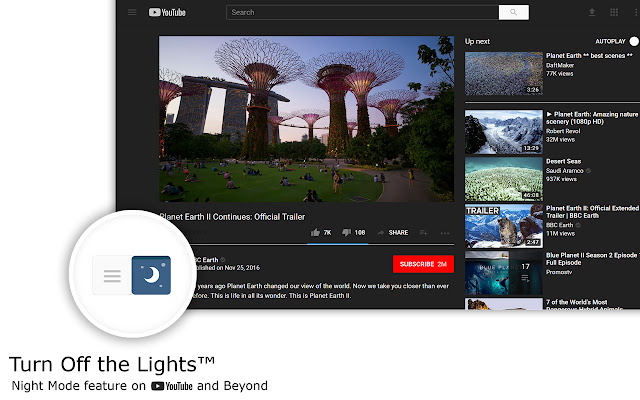Click the Saudi Aramco channel name
The width and height of the screenshot is (640, 400).
click(564, 171)
